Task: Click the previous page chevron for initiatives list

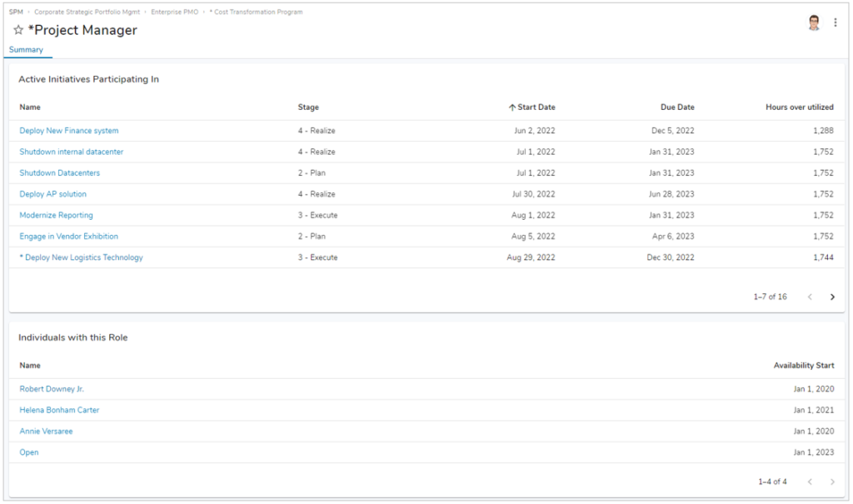Action: [809, 297]
